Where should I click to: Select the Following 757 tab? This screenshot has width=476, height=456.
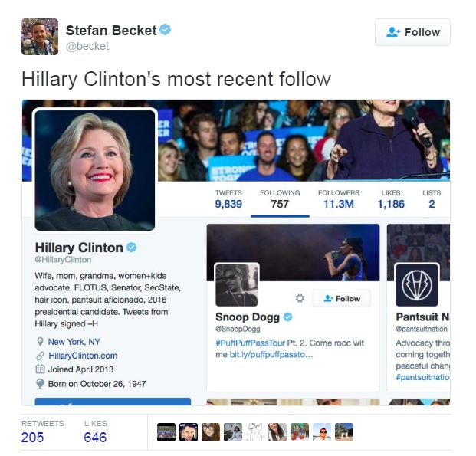280,200
